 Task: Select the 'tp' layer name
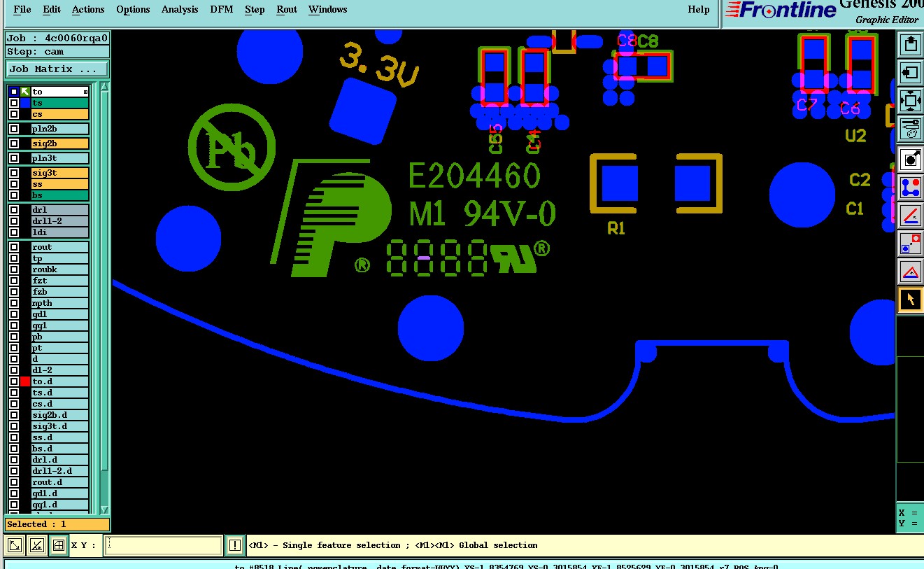[x=59, y=258]
